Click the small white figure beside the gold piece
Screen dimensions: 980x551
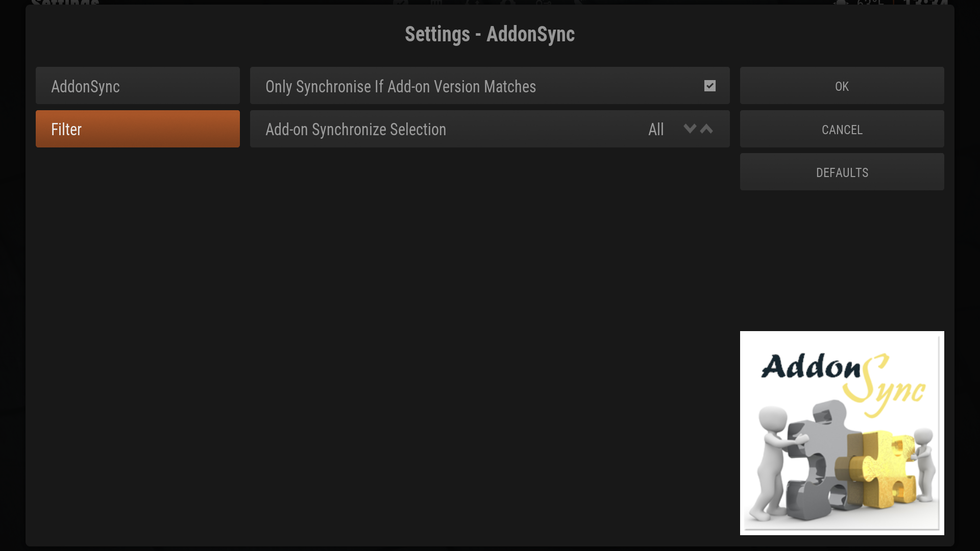click(924, 459)
